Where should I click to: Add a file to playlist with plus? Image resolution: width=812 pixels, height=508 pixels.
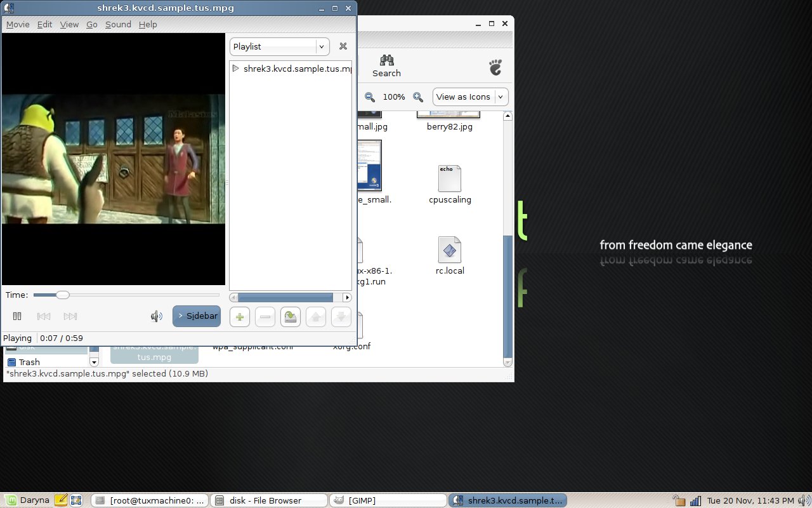239,316
